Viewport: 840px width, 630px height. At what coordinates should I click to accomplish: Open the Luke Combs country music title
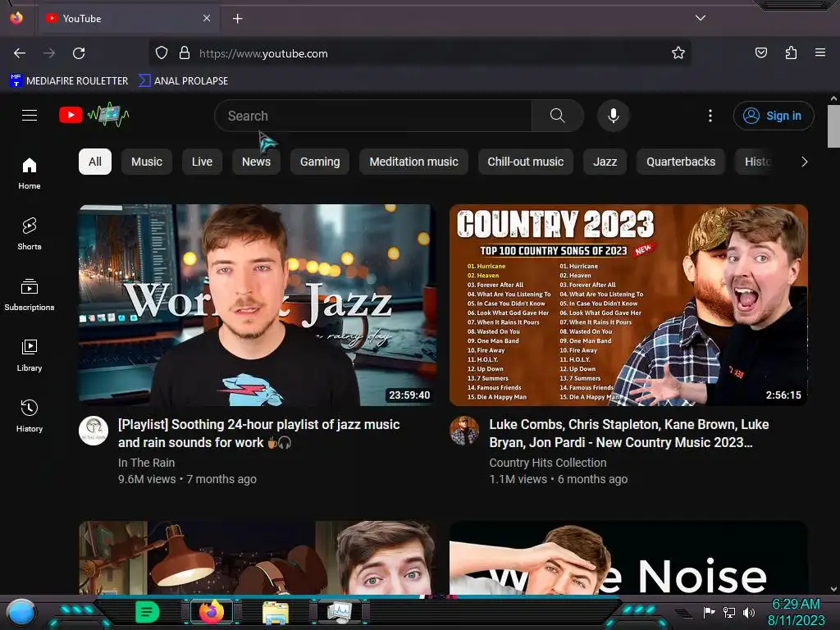(629, 433)
